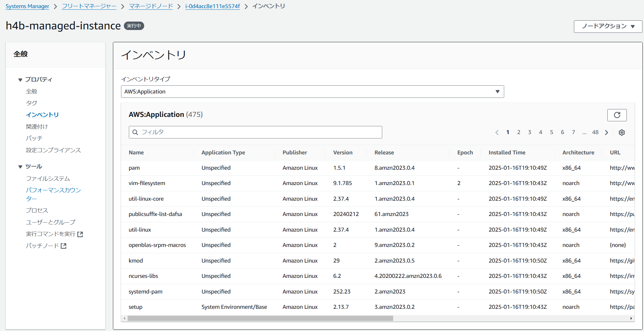Click the horizontal scrollbar thumb of the table
The height and width of the screenshot is (331, 644).
260,318
